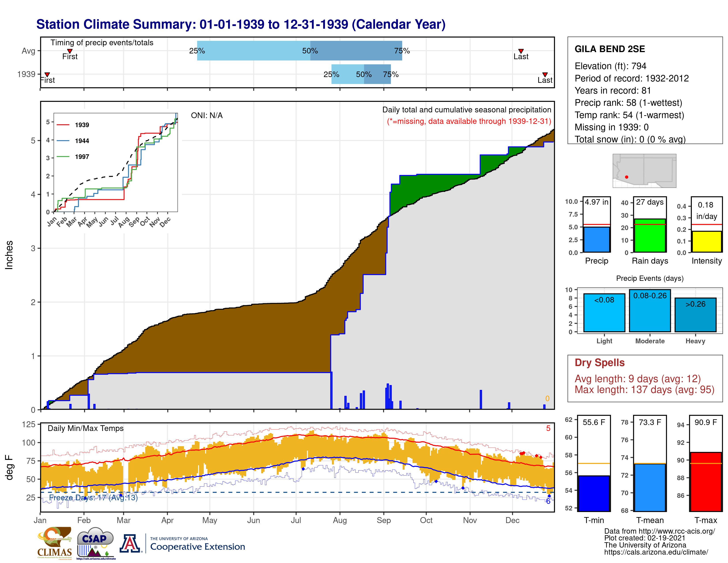The image size is (728, 563).
Task: Click the 1997 green legend line
Action: pyautogui.click(x=63, y=157)
